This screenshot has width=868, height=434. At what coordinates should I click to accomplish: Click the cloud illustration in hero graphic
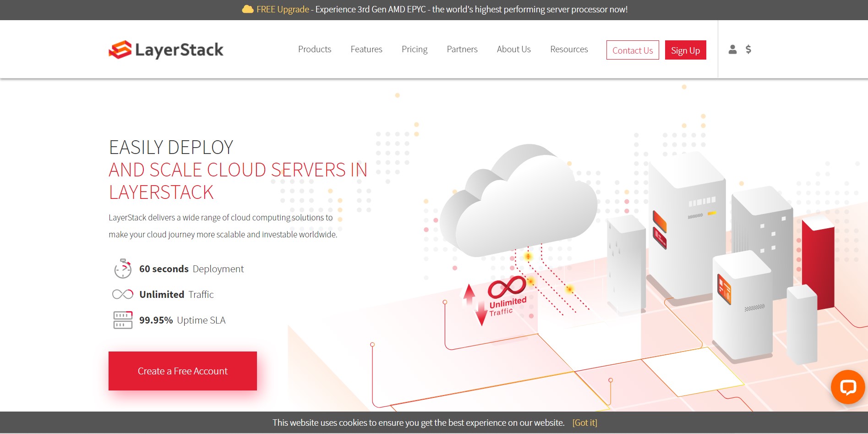tap(519, 200)
